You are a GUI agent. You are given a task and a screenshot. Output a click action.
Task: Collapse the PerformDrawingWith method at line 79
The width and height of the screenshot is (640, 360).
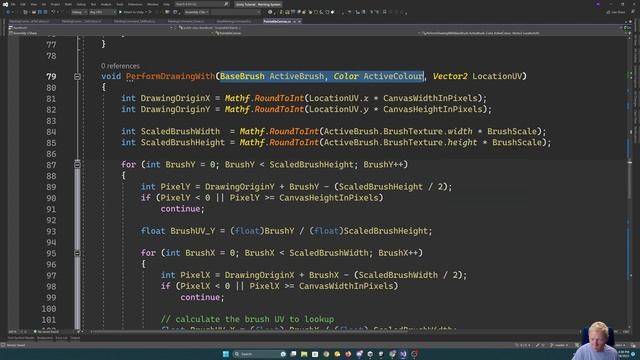click(77, 76)
